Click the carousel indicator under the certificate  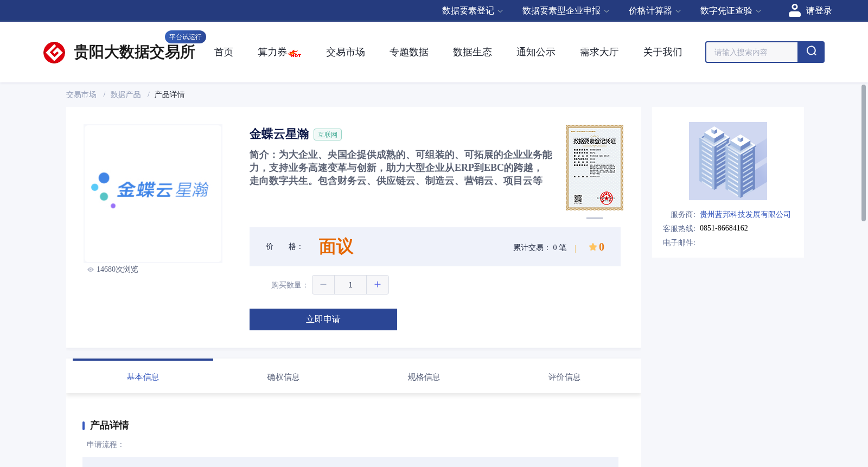click(x=595, y=218)
